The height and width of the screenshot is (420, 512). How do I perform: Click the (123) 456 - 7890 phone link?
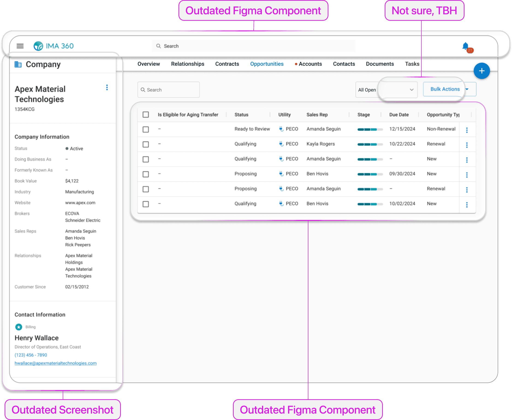pos(31,355)
